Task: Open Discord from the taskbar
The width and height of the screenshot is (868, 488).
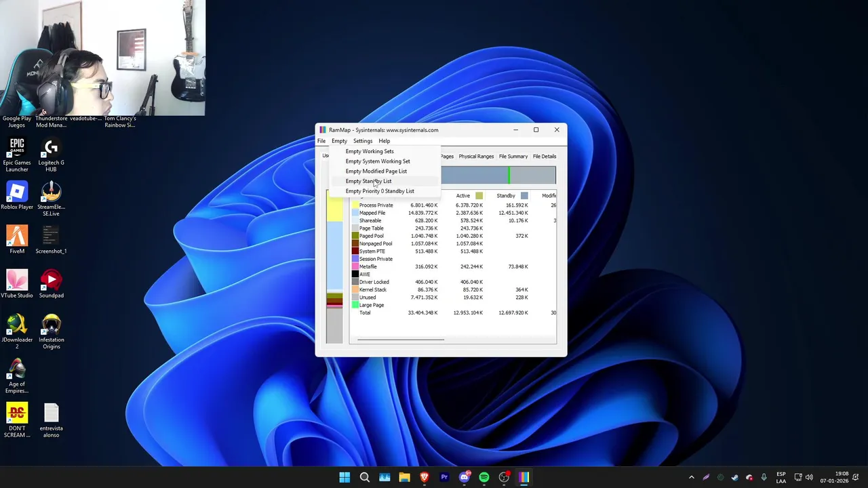Action: [x=464, y=477]
